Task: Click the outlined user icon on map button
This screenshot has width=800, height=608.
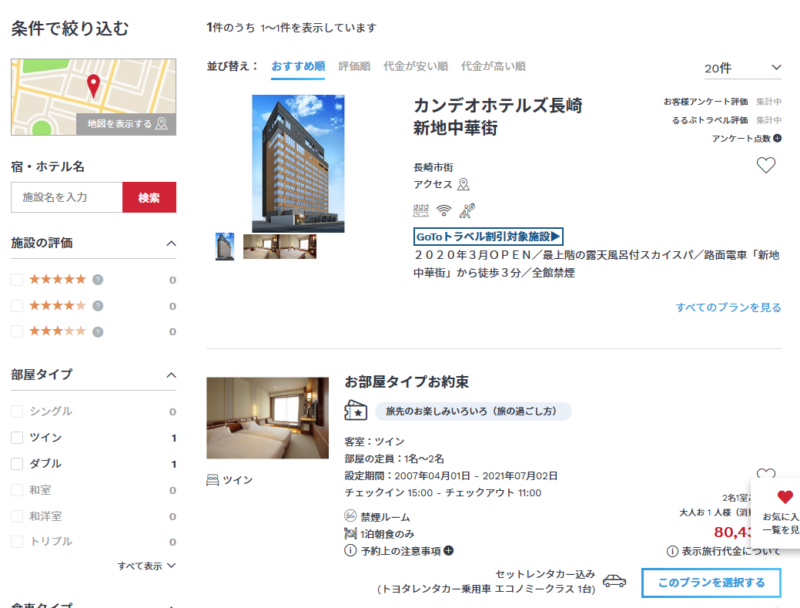Action: click(161, 123)
